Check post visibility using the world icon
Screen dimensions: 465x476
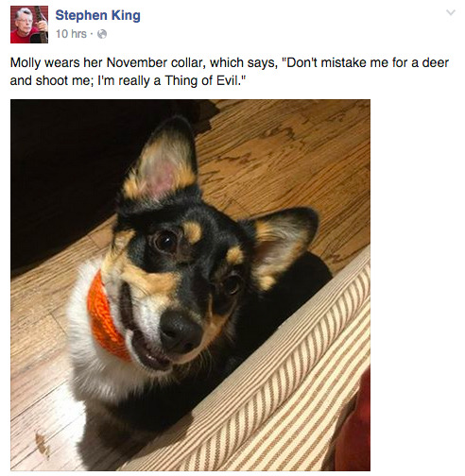click(x=102, y=34)
